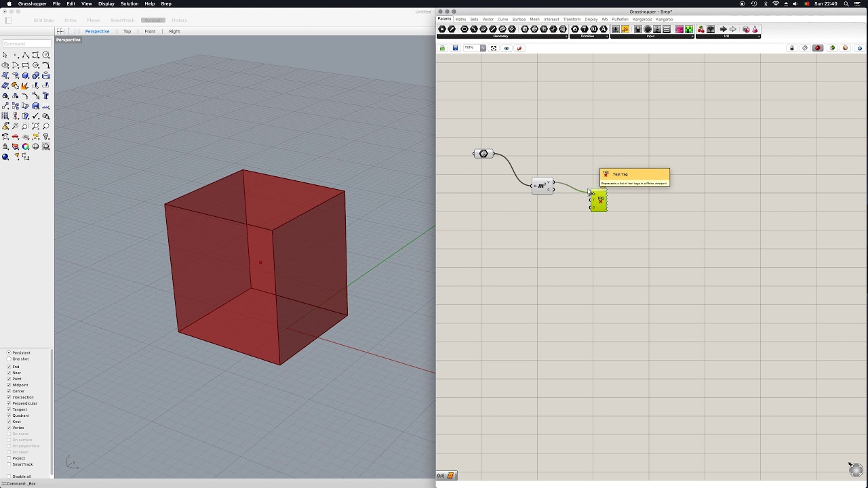868x488 pixels.
Task: Select the arrow pointer tool in Rhino
Action: point(5,56)
